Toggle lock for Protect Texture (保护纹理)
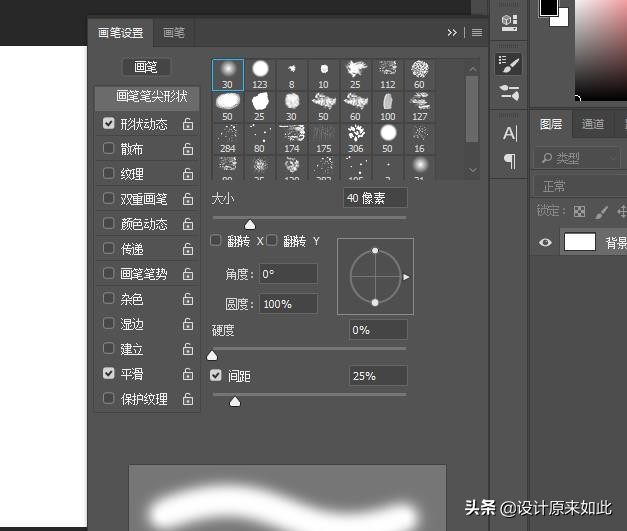The image size is (627, 531). pyautogui.click(x=188, y=399)
